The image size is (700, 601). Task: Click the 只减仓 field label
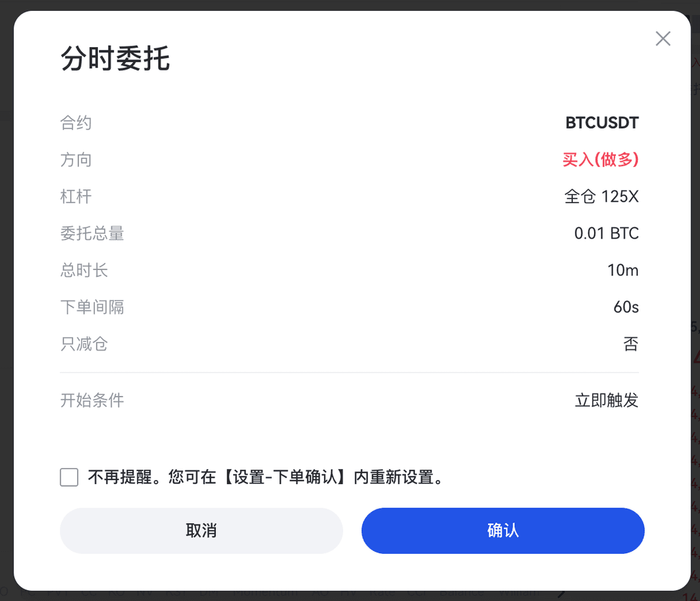click(x=84, y=345)
